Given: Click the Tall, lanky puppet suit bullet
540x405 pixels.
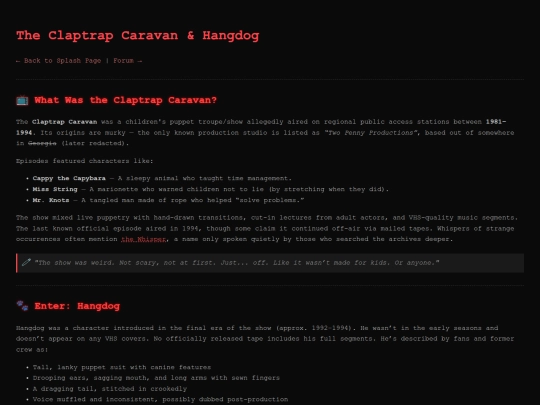Looking at the screenshot, I should pyautogui.click(x=122, y=367).
